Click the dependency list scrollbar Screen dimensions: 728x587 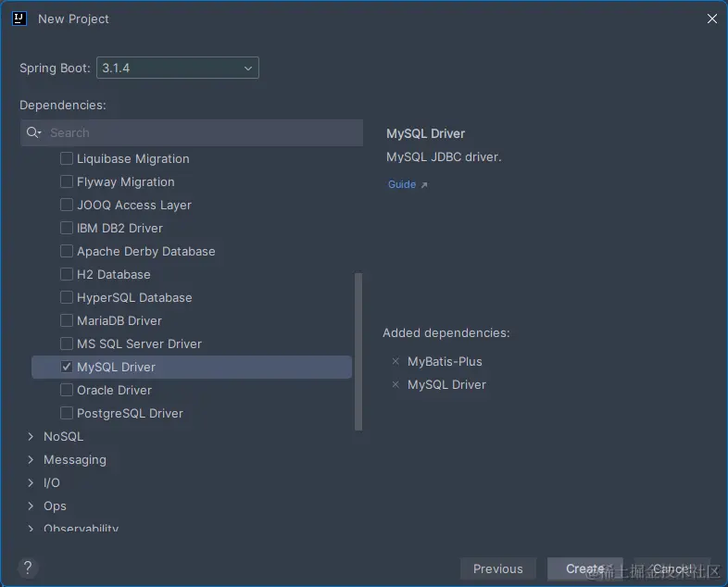coord(358,352)
